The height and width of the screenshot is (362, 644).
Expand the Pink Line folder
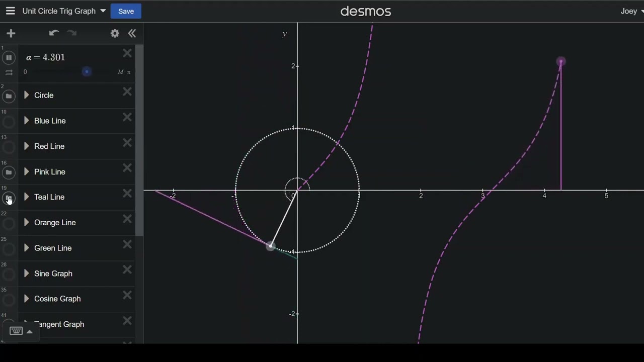pyautogui.click(x=27, y=171)
